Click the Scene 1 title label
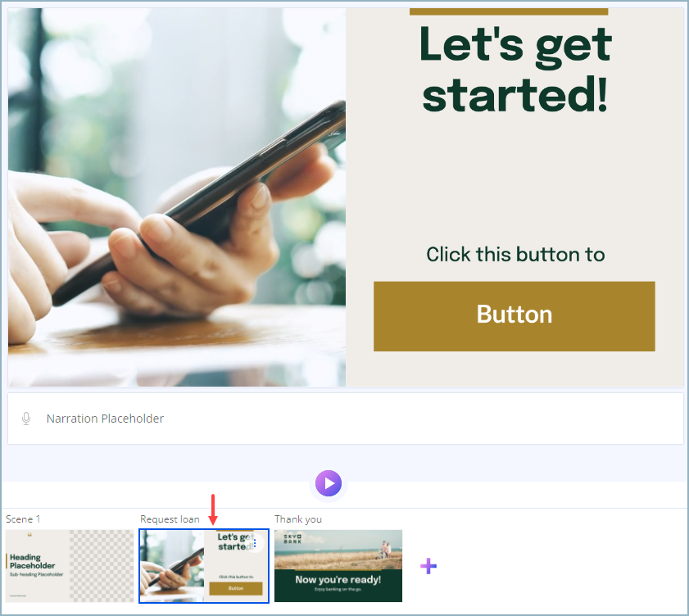 pyautogui.click(x=23, y=519)
